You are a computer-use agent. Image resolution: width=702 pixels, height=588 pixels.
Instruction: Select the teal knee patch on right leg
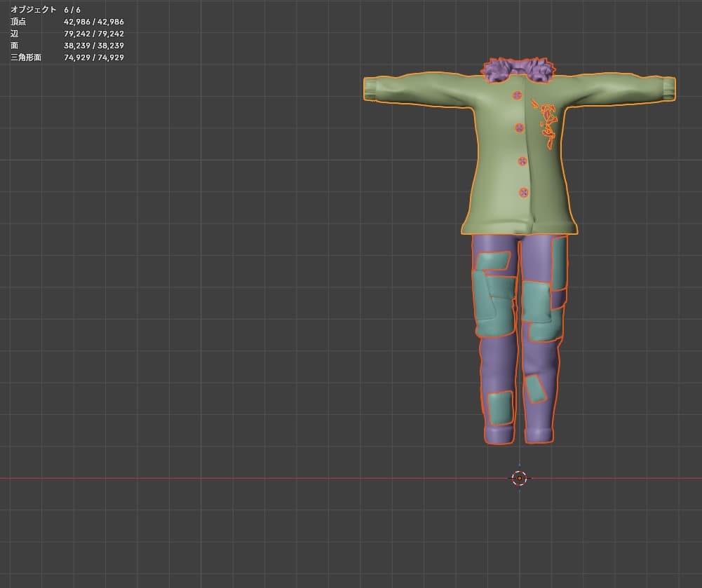(x=541, y=311)
